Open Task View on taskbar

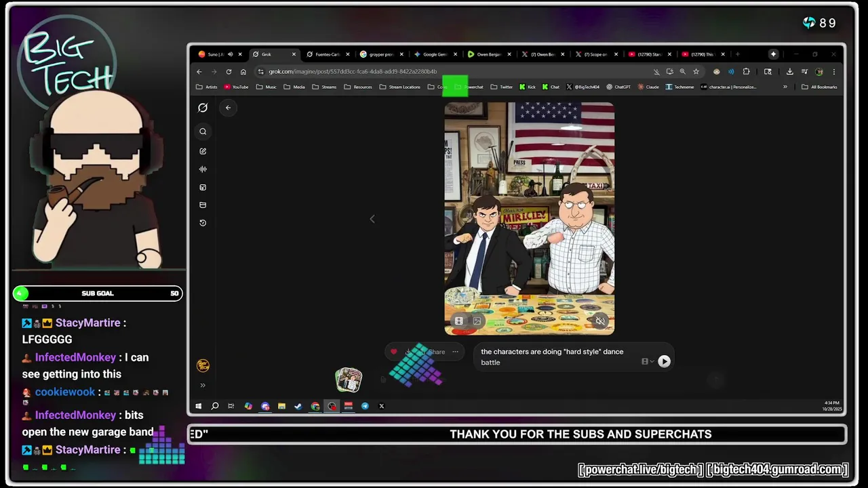pyautogui.click(x=231, y=406)
